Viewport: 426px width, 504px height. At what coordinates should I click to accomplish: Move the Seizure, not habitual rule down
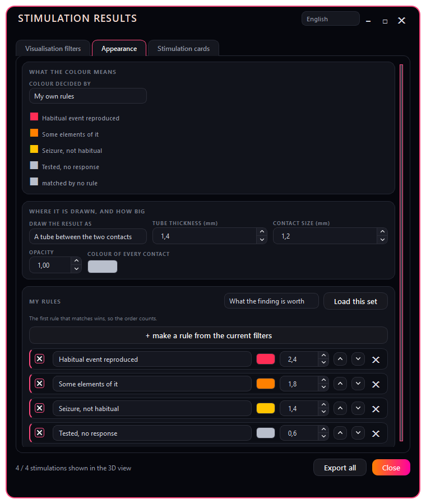click(358, 409)
